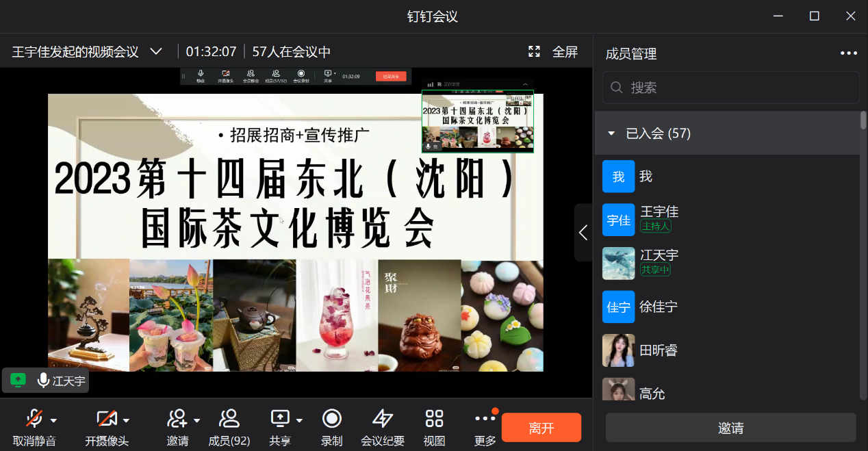The width and height of the screenshot is (868, 451).
Task: Click the member 搜索 search field
Action: point(730,88)
